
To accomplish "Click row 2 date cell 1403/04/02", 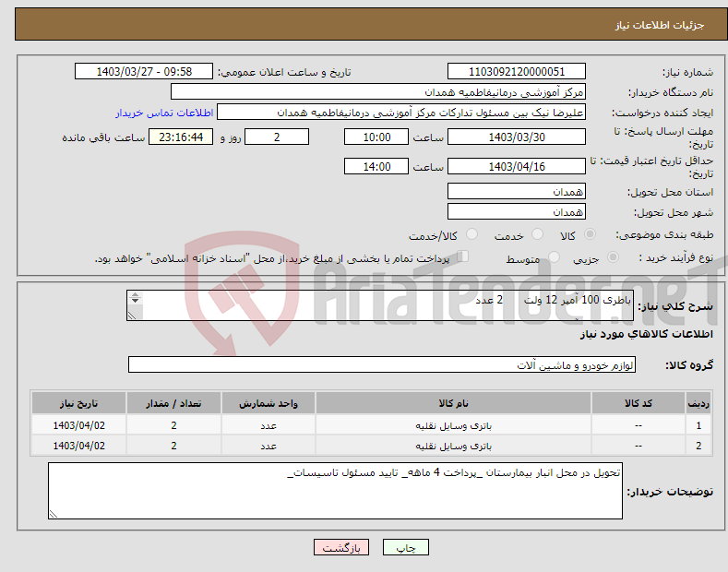I will coord(79,446).
